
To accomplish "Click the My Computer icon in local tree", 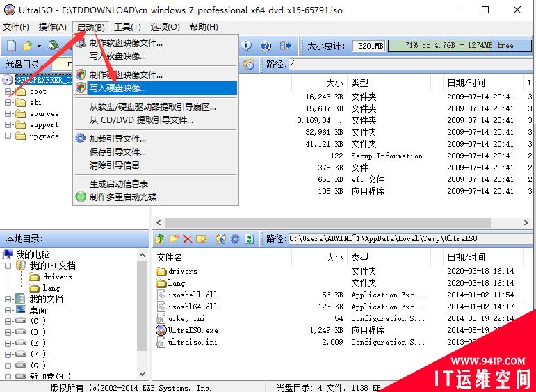I will click(8, 254).
